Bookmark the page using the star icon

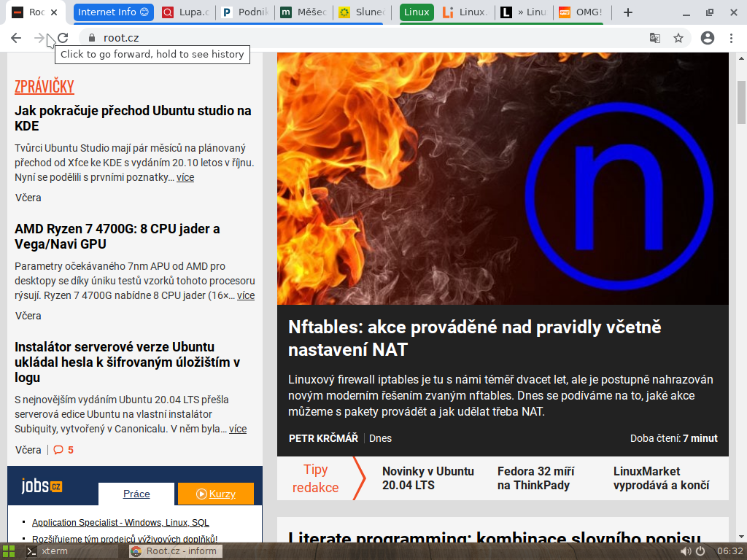(679, 37)
